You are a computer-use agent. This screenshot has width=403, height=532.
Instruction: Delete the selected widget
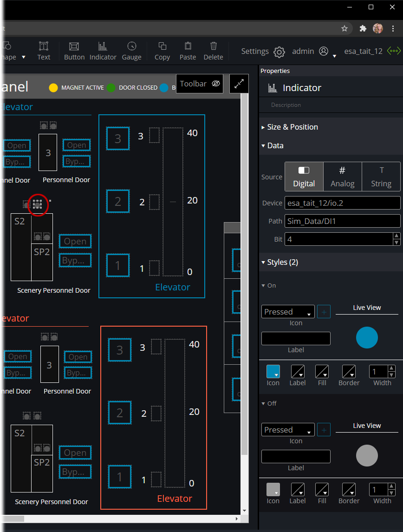coord(214,51)
